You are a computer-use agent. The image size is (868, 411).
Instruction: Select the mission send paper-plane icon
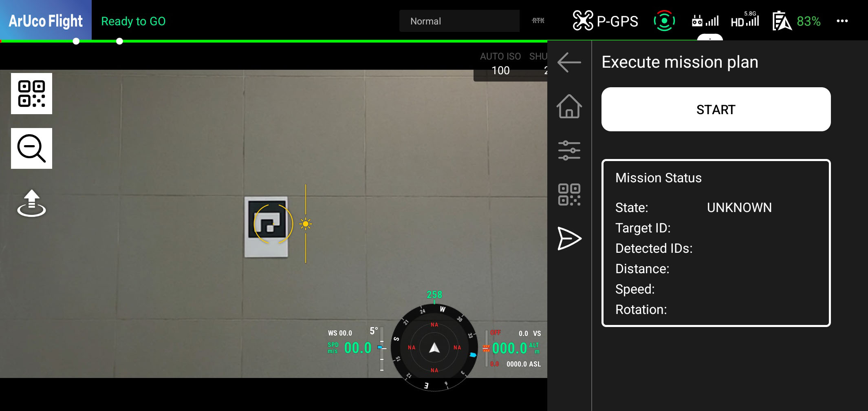tap(569, 238)
